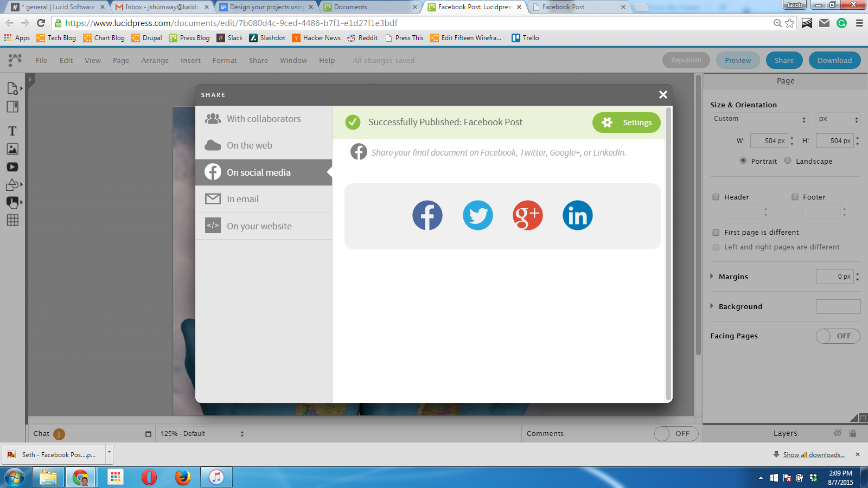Select Landscape orientation
Viewport: 868px width, 488px height.
click(x=788, y=160)
